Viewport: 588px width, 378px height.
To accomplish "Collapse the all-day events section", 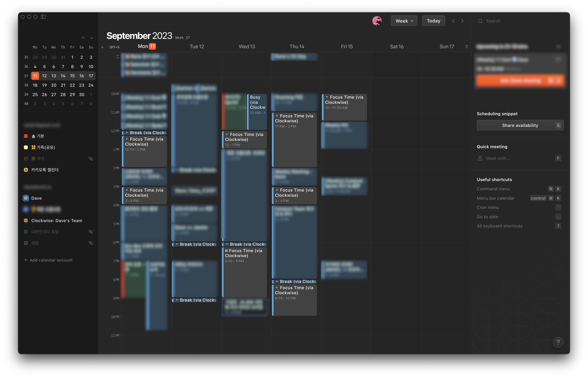I will tap(117, 56).
